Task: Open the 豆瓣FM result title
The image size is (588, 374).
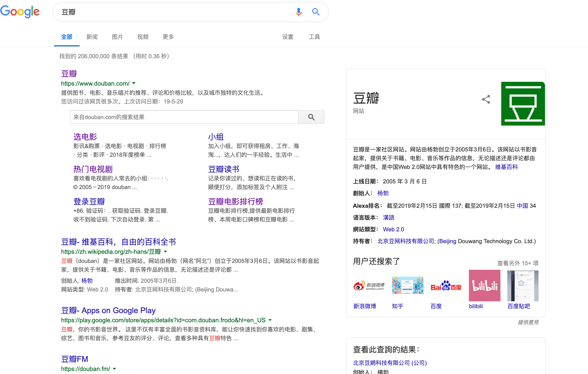Action: click(75, 359)
